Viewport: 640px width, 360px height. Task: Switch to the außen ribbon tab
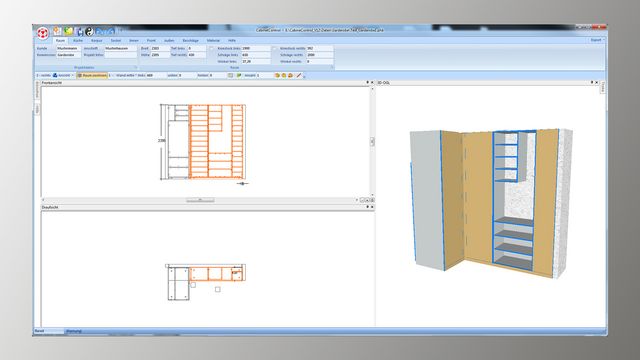pos(169,40)
